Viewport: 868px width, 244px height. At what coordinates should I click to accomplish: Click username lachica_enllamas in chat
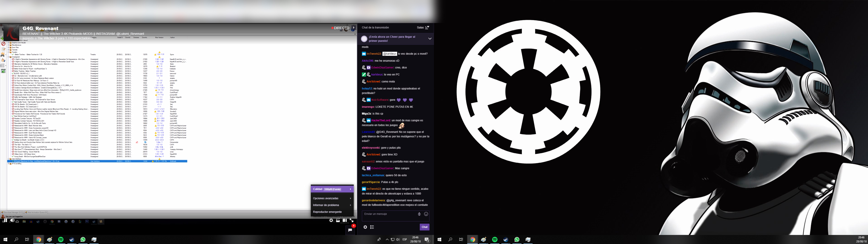coord(373,175)
